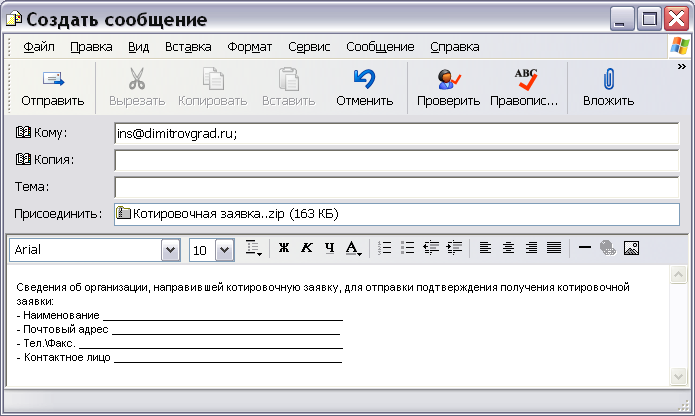Open the Arial font name dropdown
The height and width of the screenshot is (416, 695).
pyautogui.click(x=170, y=250)
